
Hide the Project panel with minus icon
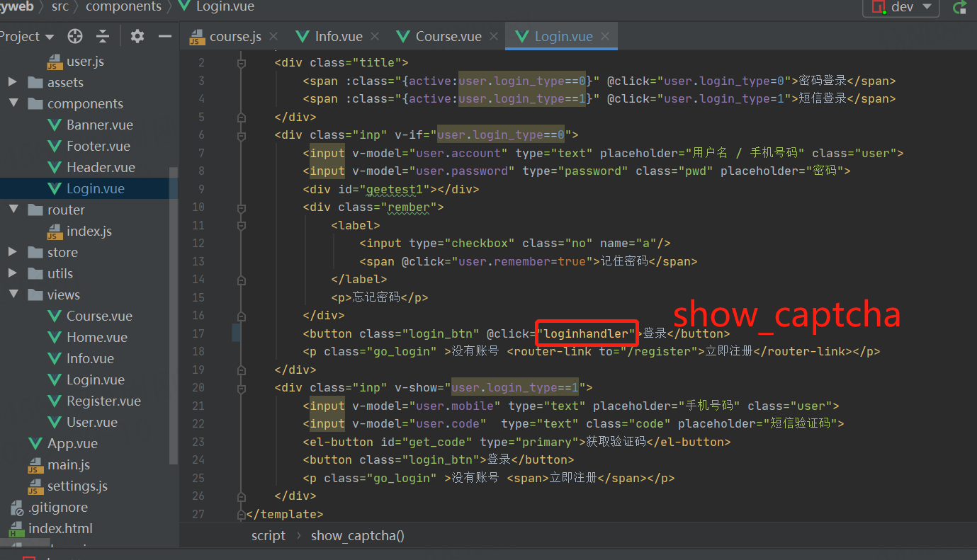coord(164,36)
